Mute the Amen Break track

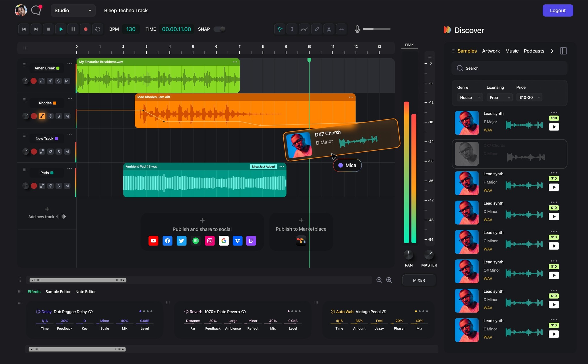pos(67,81)
